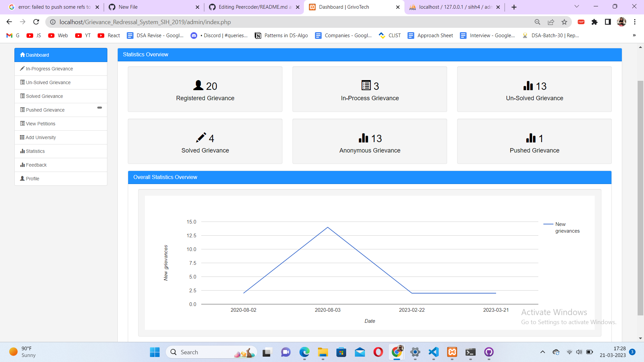Collapse the Pushed Grievance minus indicator

click(x=100, y=108)
